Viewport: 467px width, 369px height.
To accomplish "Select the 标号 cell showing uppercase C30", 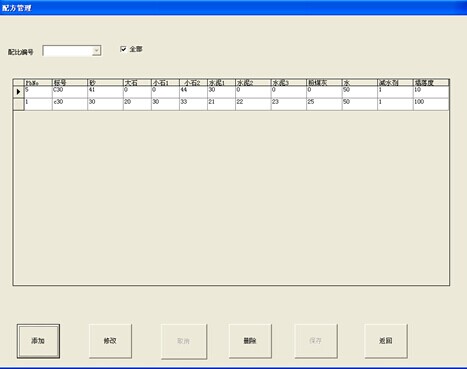I will [x=70, y=92].
